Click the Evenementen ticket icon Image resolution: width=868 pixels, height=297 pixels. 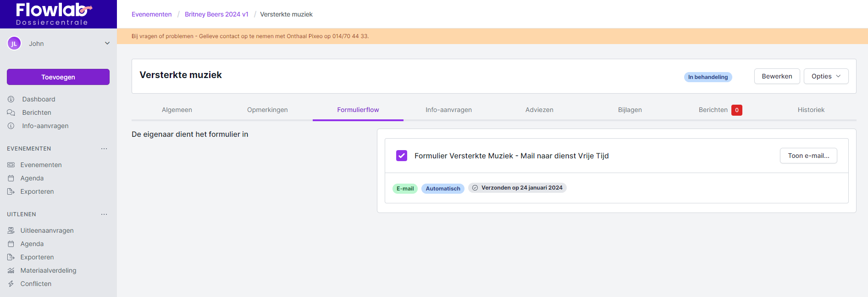pyautogui.click(x=11, y=165)
